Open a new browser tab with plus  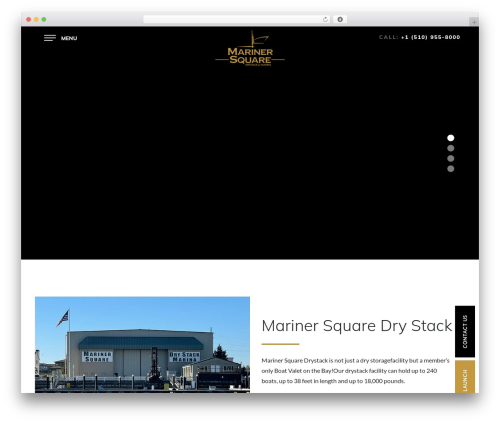point(474,22)
